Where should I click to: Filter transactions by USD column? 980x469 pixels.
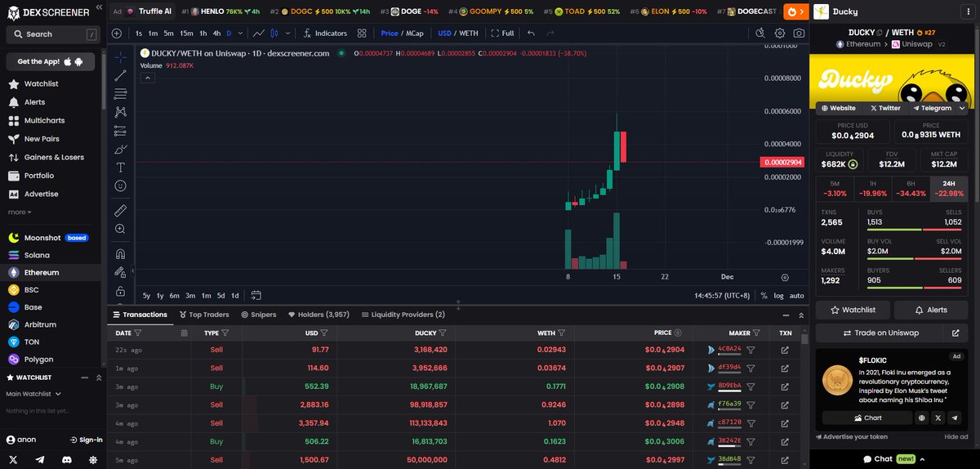(x=324, y=333)
